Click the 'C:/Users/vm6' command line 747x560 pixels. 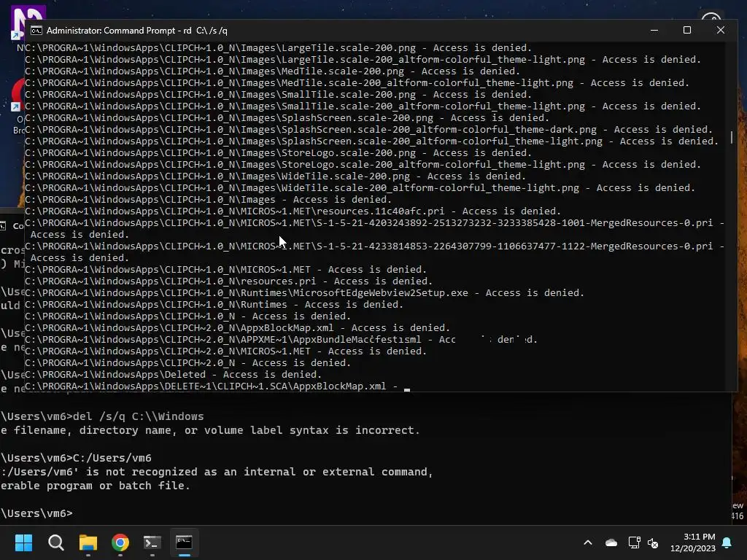(76, 458)
